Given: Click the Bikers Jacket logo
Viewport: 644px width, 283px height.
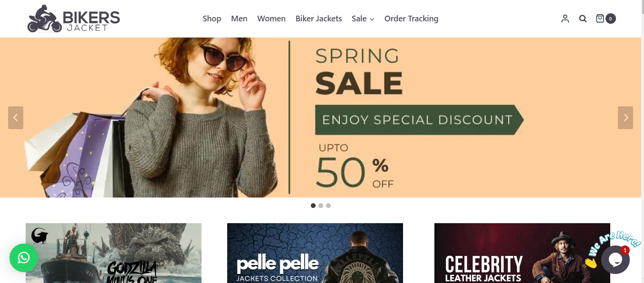Looking at the screenshot, I should (74, 19).
